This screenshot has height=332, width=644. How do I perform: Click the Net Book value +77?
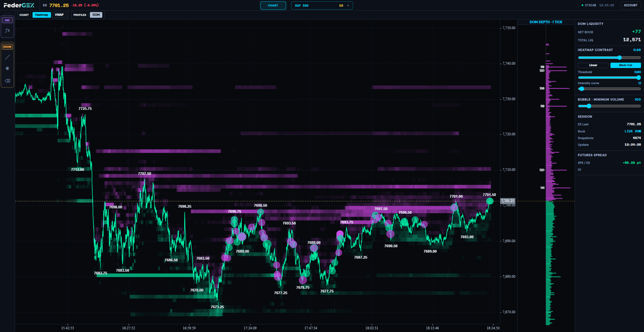click(x=636, y=32)
